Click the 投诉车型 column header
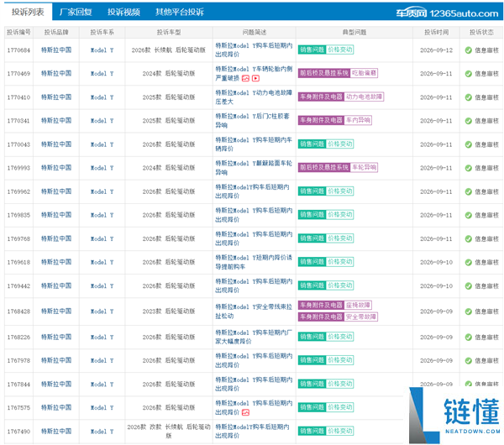Screen dimensions: 504x445 tap(169, 32)
